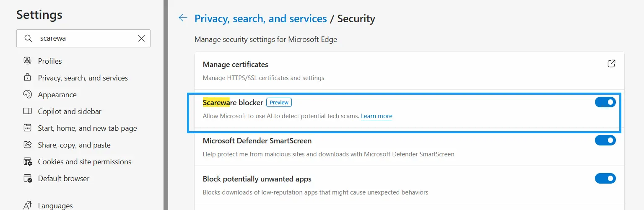644x210 pixels.
Task: Go back using the left arrow
Action: [x=183, y=18]
